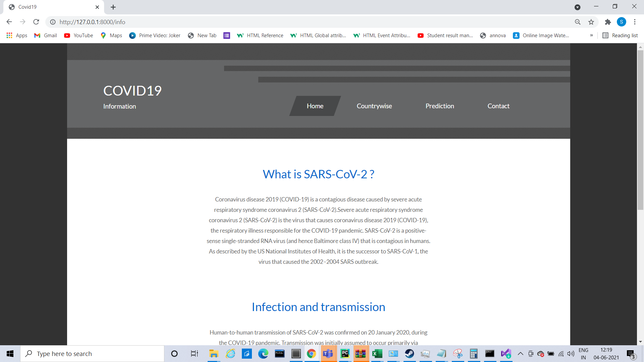The image size is (644, 362).
Task: Click the zoom magnifier icon in address bar
Action: click(578, 22)
